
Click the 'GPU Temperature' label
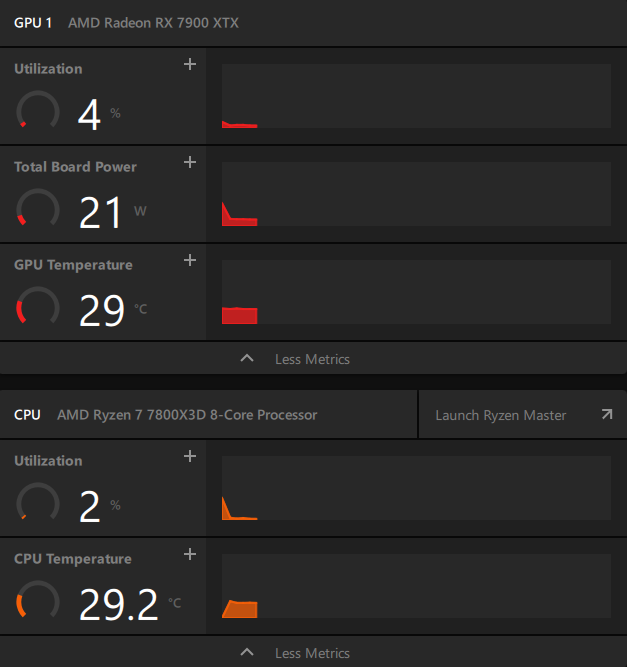point(73,265)
